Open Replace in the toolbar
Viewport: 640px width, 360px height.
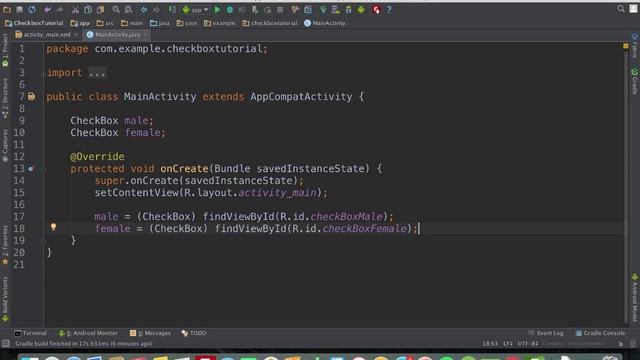128,9
